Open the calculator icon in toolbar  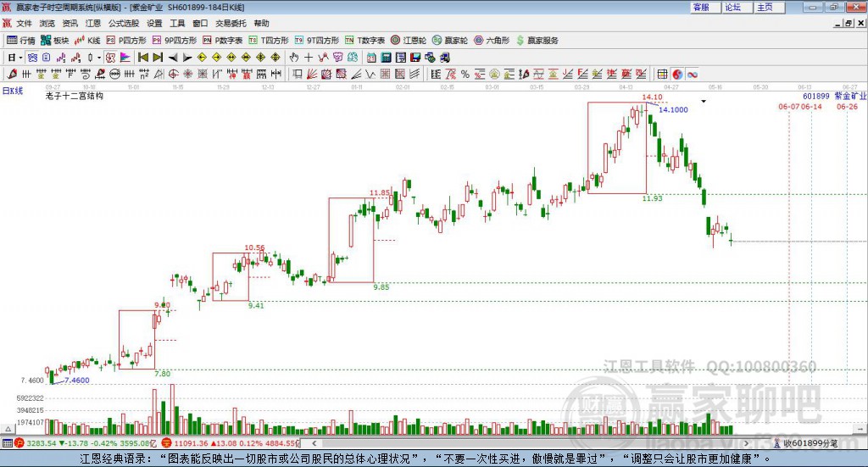386,58
